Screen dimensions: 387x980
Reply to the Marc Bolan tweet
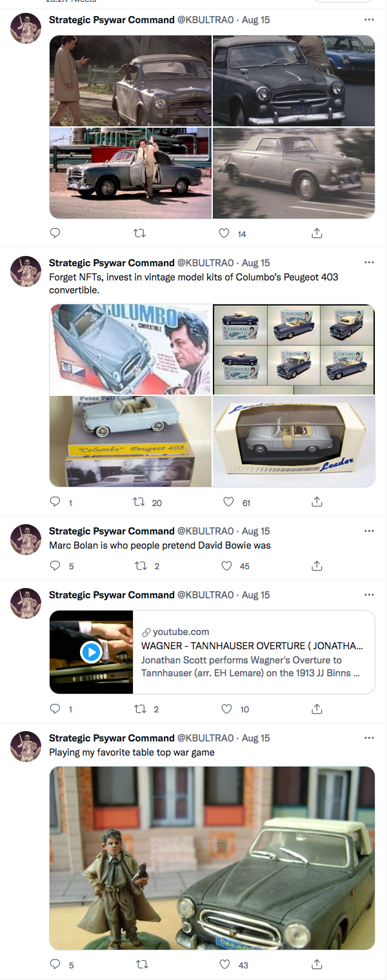pyautogui.click(x=55, y=566)
